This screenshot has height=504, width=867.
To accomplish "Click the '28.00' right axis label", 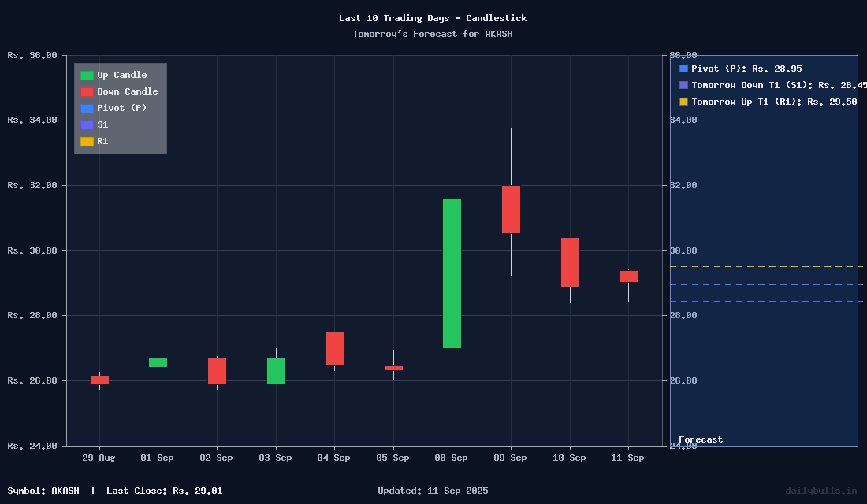I will coord(683,315).
